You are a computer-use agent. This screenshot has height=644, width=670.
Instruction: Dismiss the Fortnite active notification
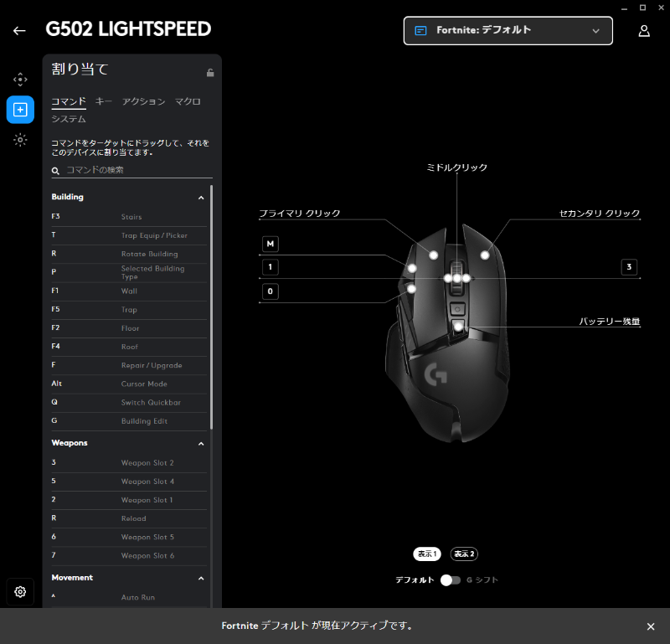(651, 626)
